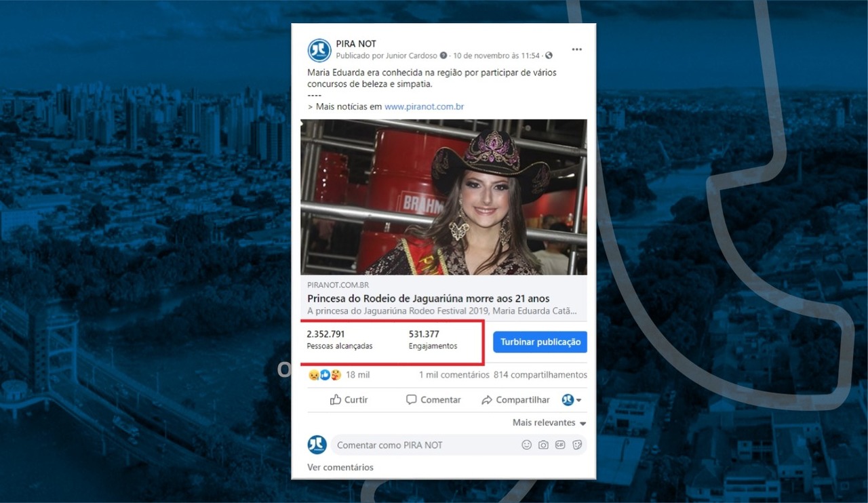Click the small PIRA NOT comment avatar
The width and height of the screenshot is (868, 503).
[x=317, y=445]
